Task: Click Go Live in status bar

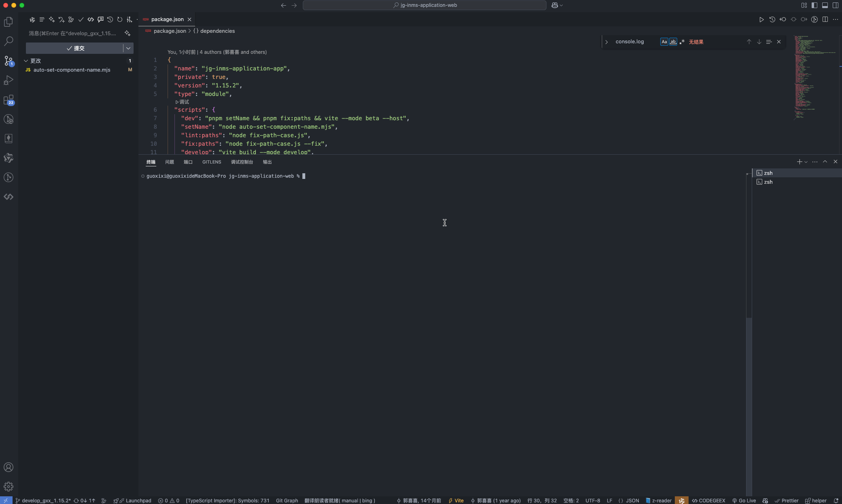Action: click(744, 501)
